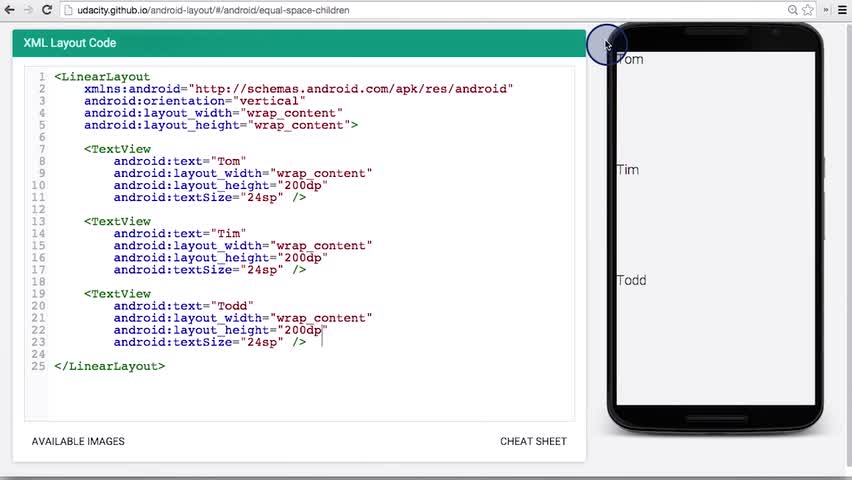Click Tim text in phone preview
The height and width of the screenshot is (480, 852).
628,170
